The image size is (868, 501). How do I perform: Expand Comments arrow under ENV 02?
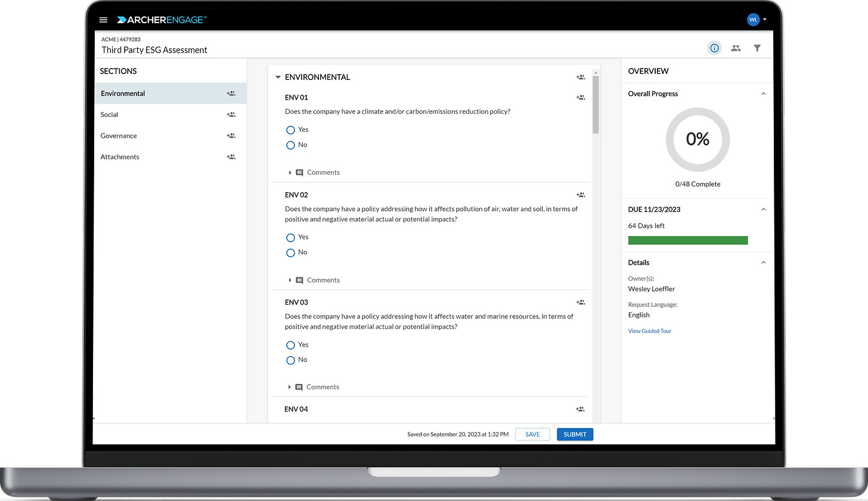(290, 280)
